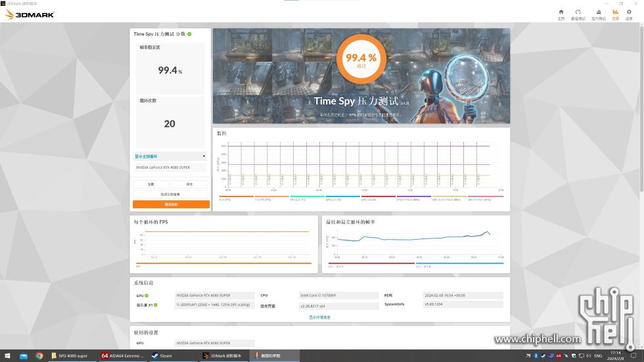Click the ENG language indicator in tray
This screenshot has height=362, width=644.
coord(598,356)
